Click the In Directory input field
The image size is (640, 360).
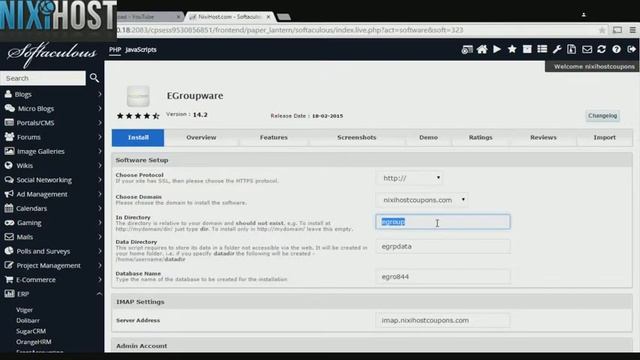[x=443, y=222]
